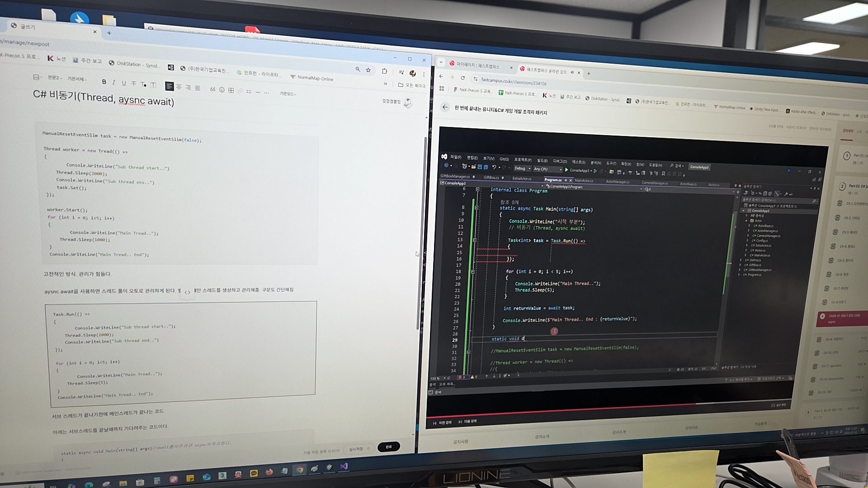Open the 기본모드 editor mode dropdown
This screenshot has height=488, width=868.
[x=288, y=94]
